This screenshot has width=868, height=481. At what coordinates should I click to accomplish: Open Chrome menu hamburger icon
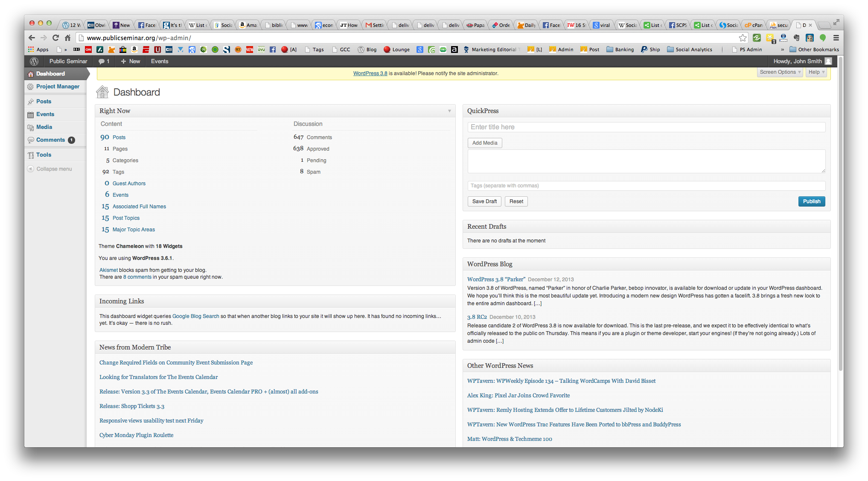tap(836, 38)
